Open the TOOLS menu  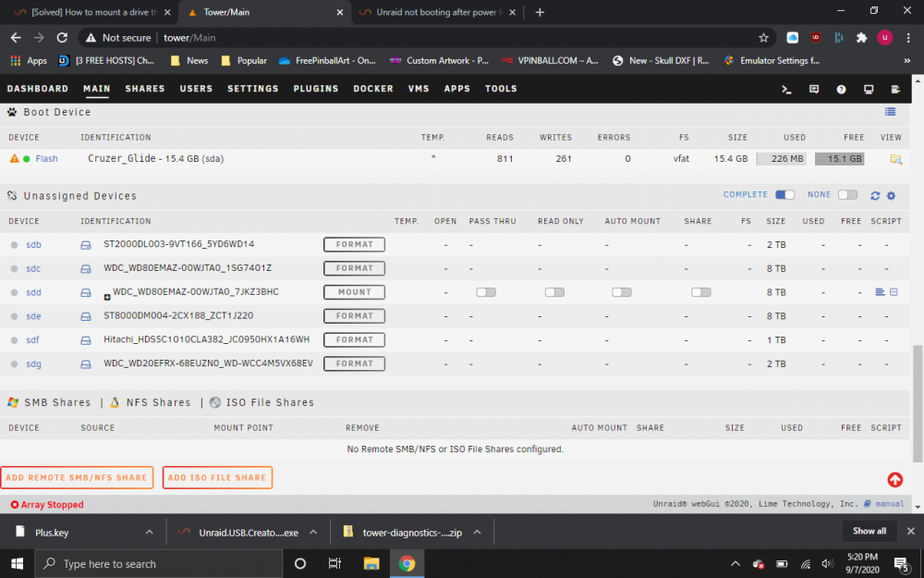(x=501, y=89)
